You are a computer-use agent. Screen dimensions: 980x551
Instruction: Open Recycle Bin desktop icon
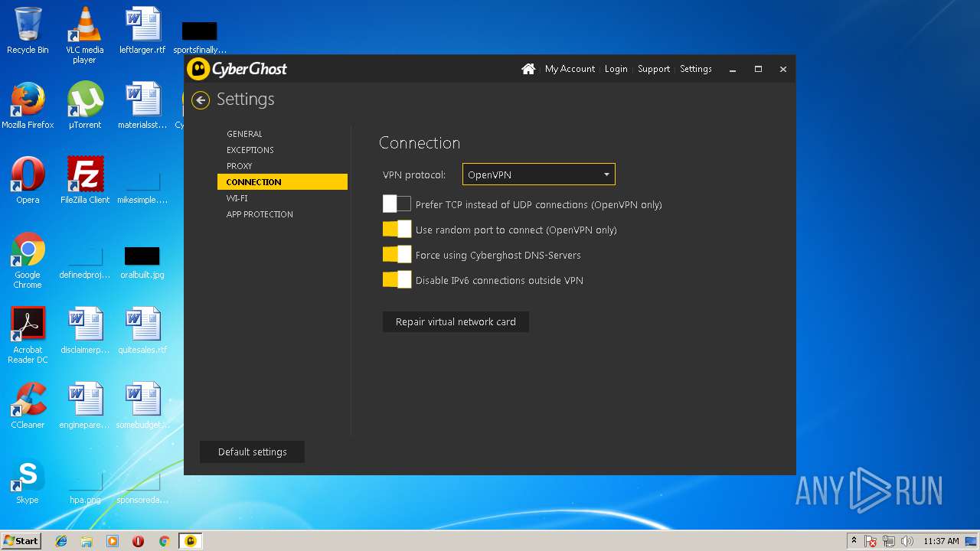[x=28, y=31]
